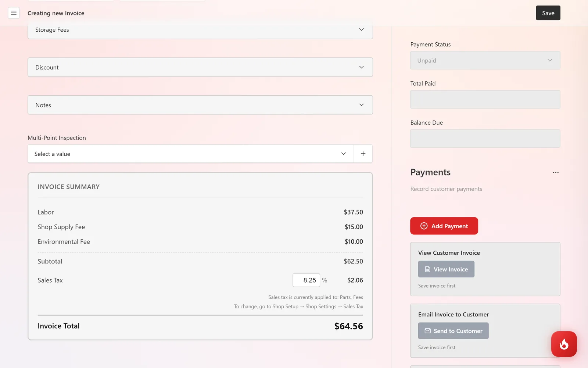Open the Payments three-dot options menu
The height and width of the screenshot is (368, 588).
tap(556, 172)
